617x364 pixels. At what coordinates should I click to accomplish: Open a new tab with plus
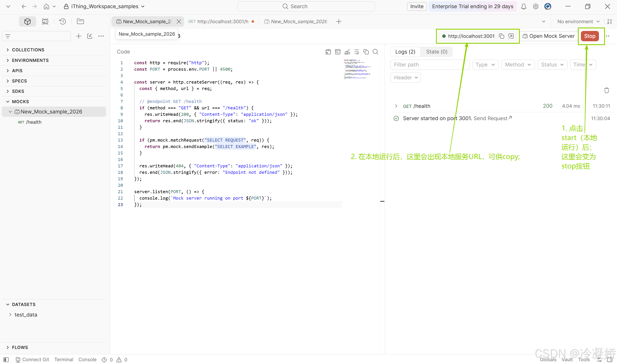point(339,21)
